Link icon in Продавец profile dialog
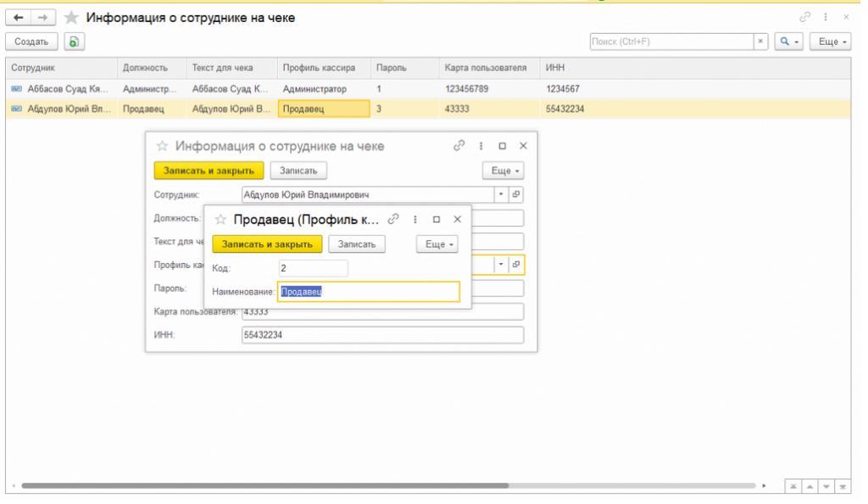This screenshot has height=504, width=868. click(393, 220)
